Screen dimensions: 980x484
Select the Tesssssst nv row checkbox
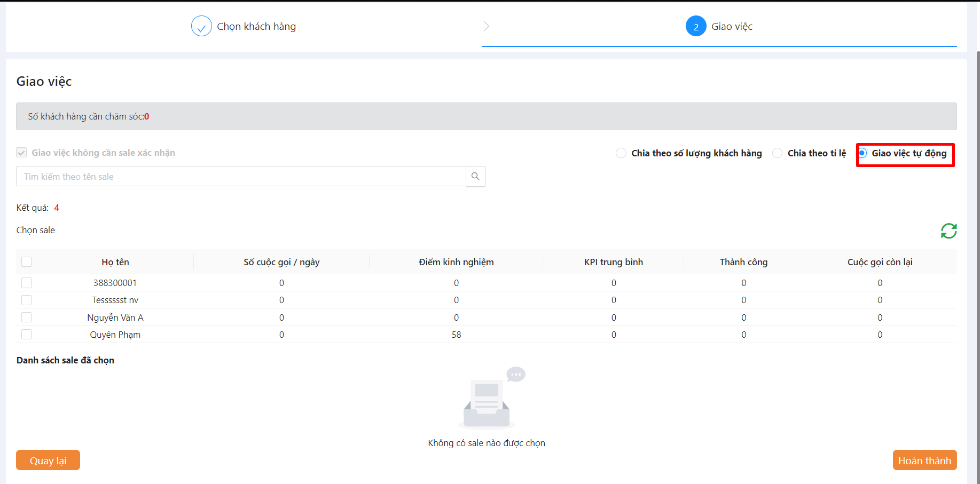pos(27,300)
